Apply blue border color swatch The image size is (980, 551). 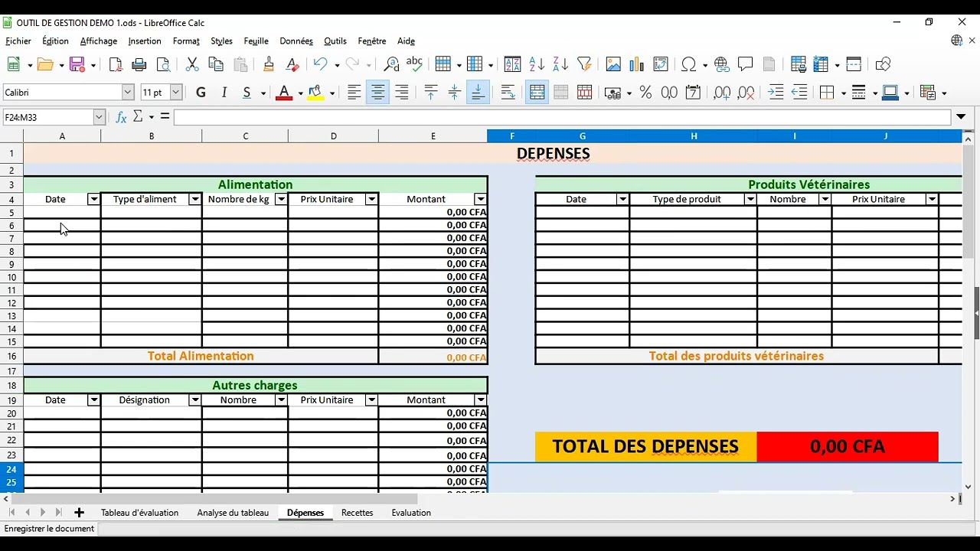tap(890, 93)
